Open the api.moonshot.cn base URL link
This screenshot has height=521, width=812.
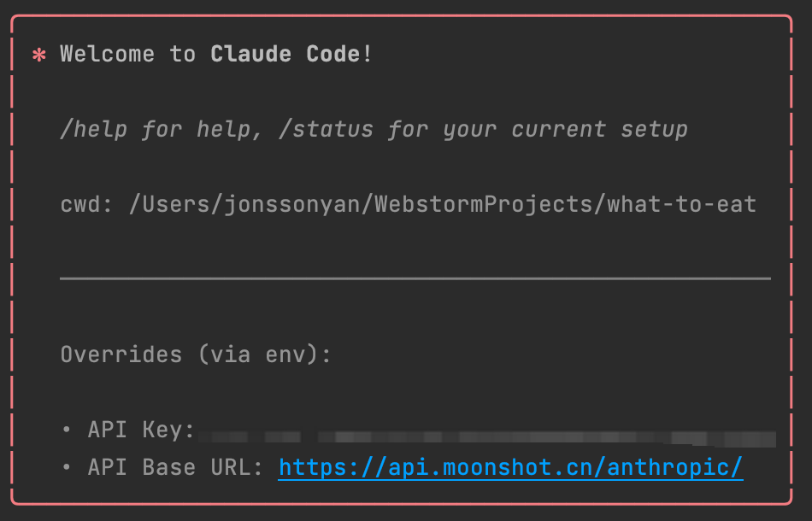[x=510, y=468]
